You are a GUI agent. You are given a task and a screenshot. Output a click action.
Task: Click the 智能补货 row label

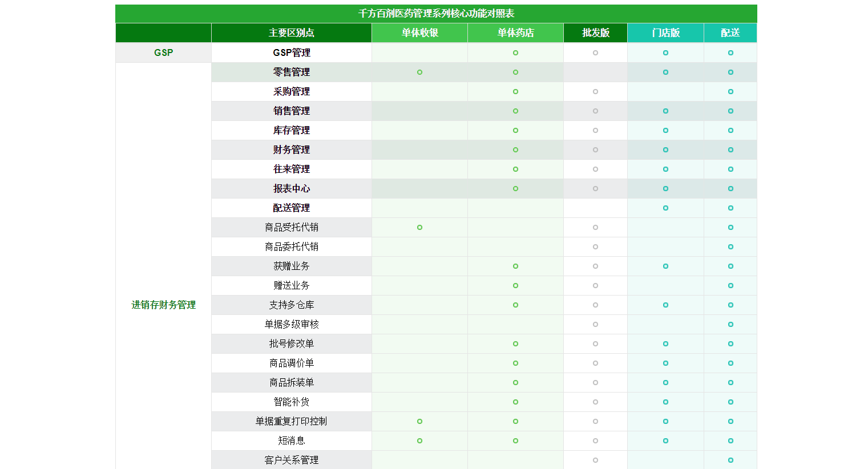[x=292, y=402]
